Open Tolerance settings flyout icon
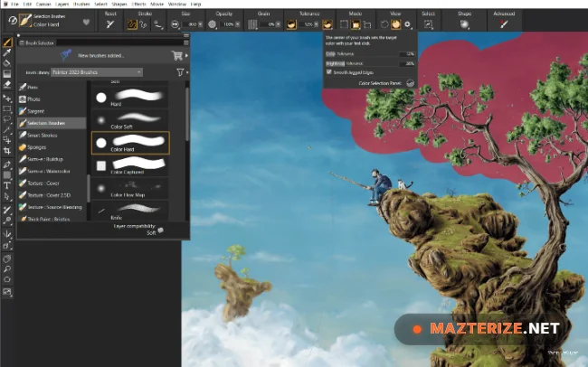Screen dimensions: 588x367 pos(327,24)
